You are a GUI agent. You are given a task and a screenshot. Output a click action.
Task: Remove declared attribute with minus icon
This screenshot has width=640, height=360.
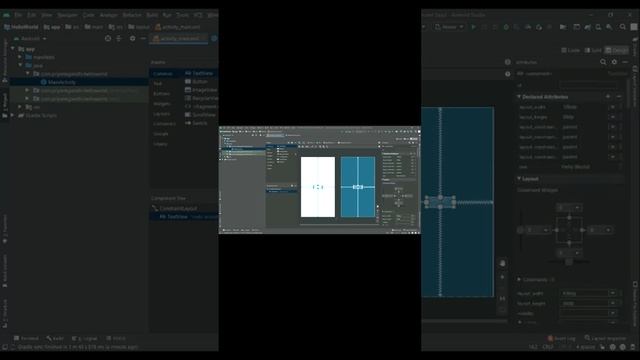point(619,97)
